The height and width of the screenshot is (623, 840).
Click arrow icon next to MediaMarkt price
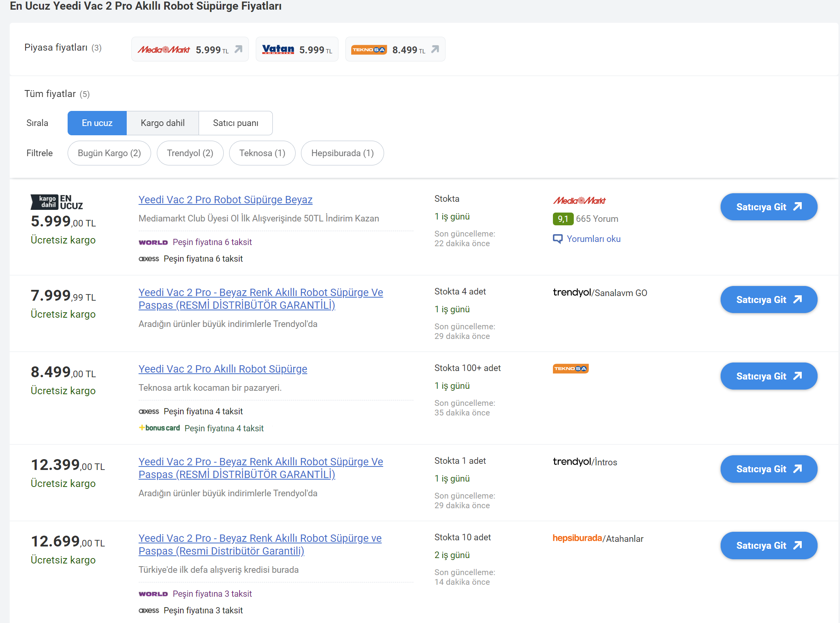238,49
